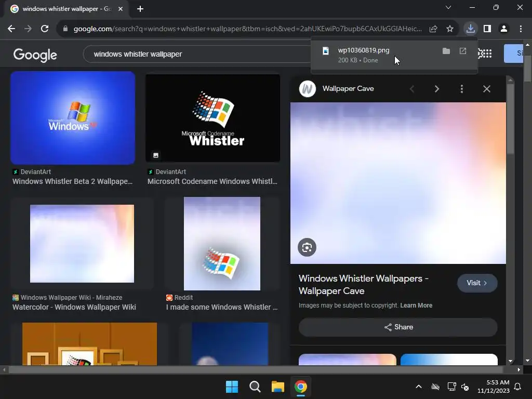This screenshot has width=532, height=399.
Task: Select windows whistler wallpaper tab
Action: coord(66,9)
